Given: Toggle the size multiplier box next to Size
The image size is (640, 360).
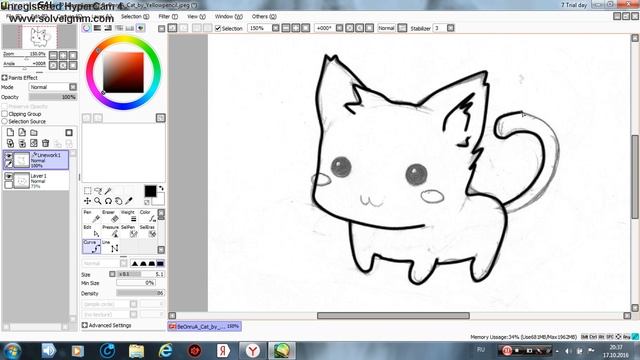Looking at the screenshot, I should point(112,274).
